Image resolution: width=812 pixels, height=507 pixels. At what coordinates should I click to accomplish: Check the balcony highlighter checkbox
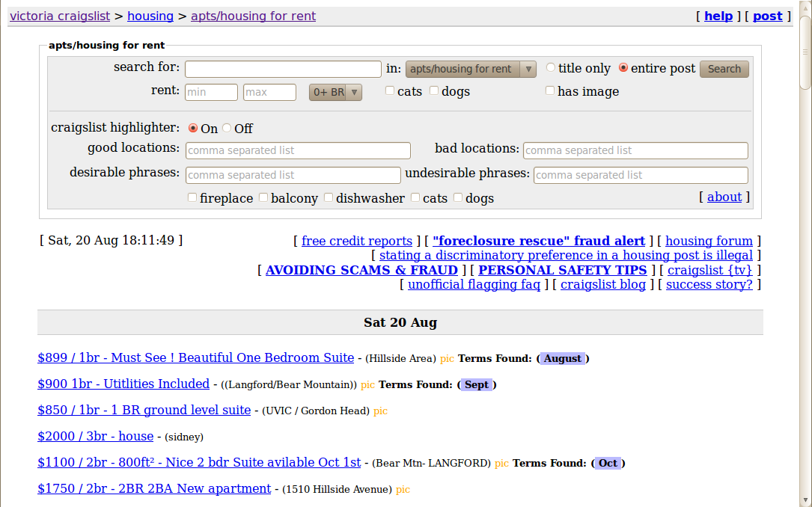263,197
